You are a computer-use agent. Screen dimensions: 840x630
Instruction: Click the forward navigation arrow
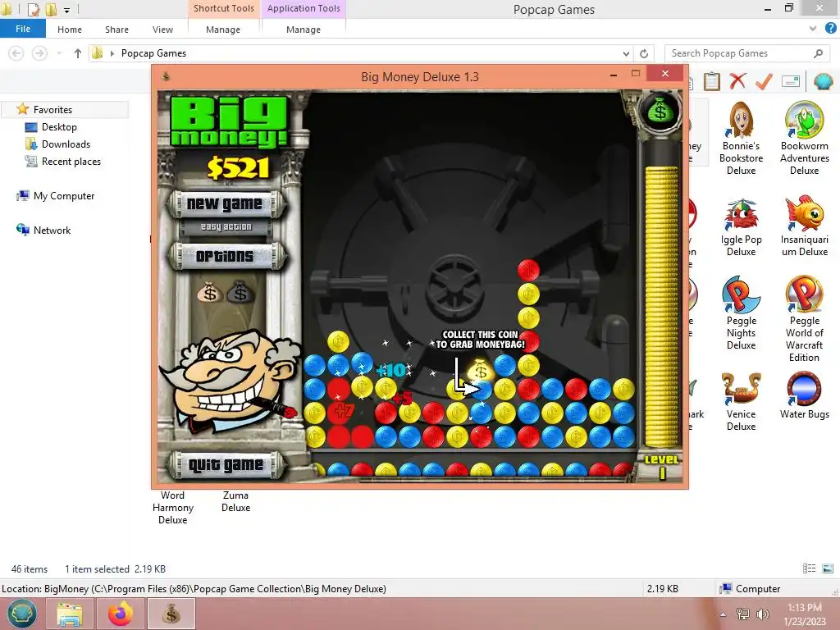pyautogui.click(x=39, y=53)
